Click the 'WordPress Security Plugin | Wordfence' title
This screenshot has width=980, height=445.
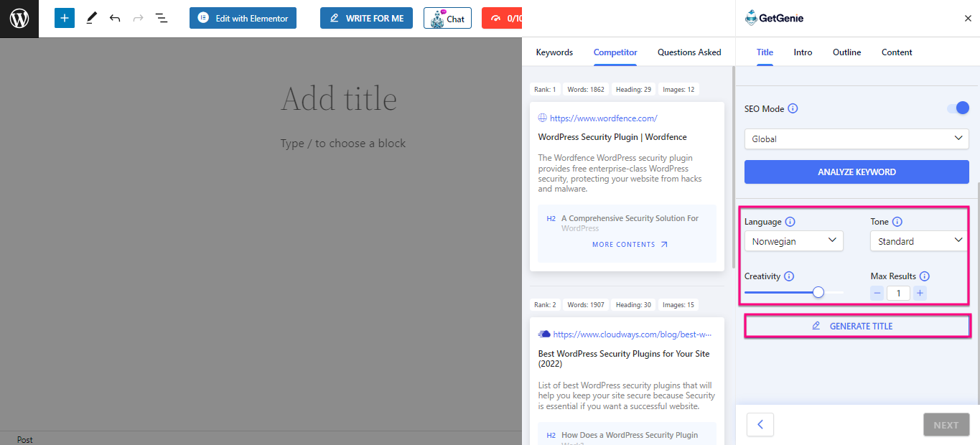(612, 137)
